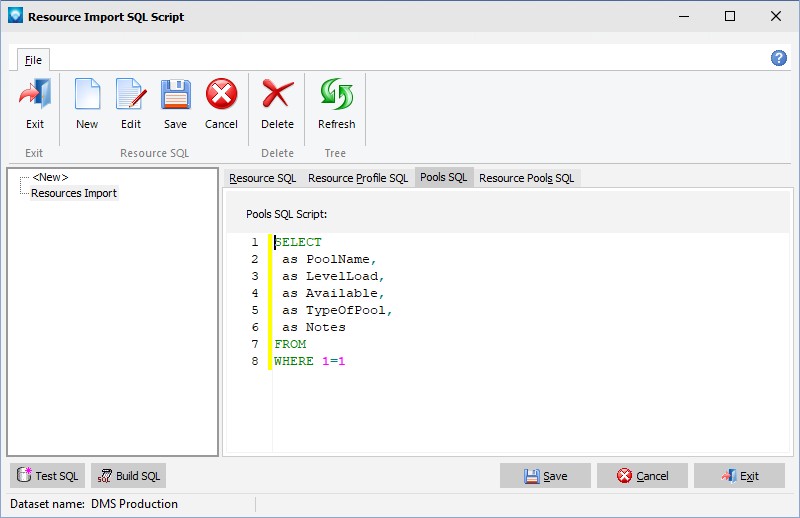Select the Pools SQL tab

[443, 178]
